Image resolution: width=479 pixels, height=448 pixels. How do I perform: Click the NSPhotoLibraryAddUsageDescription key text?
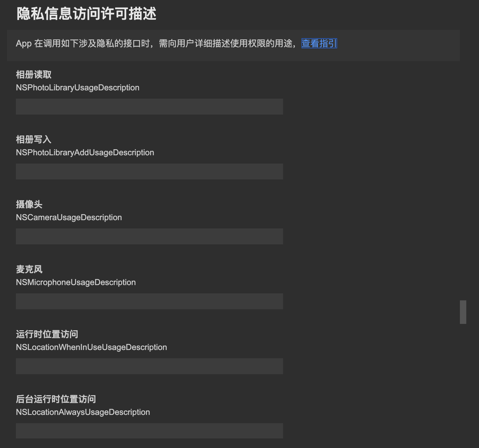(85, 153)
